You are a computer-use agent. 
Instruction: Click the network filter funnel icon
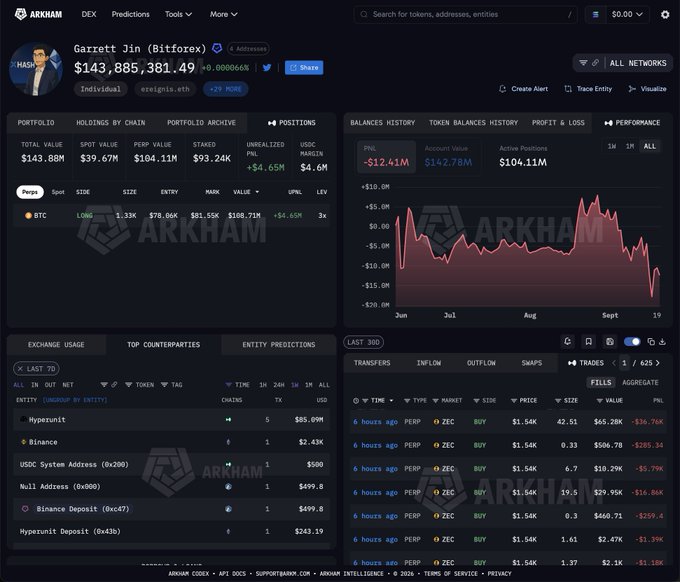click(x=583, y=63)
